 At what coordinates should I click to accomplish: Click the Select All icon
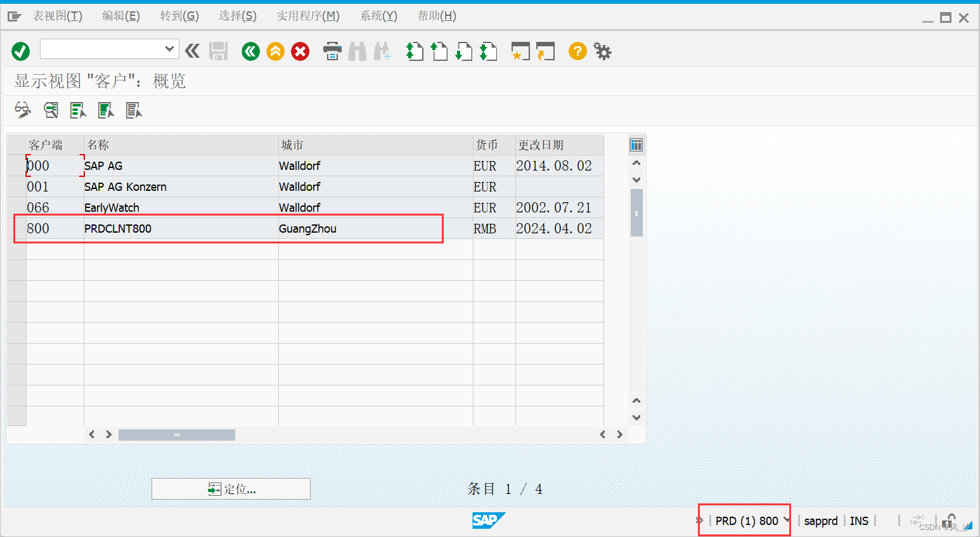pos(78,110)
